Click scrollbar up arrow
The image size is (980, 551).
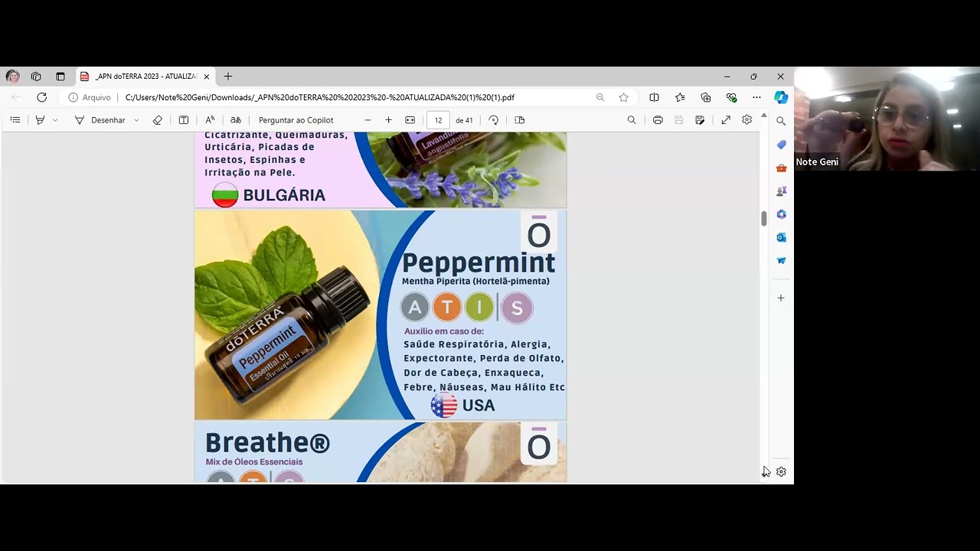(763, 116)
